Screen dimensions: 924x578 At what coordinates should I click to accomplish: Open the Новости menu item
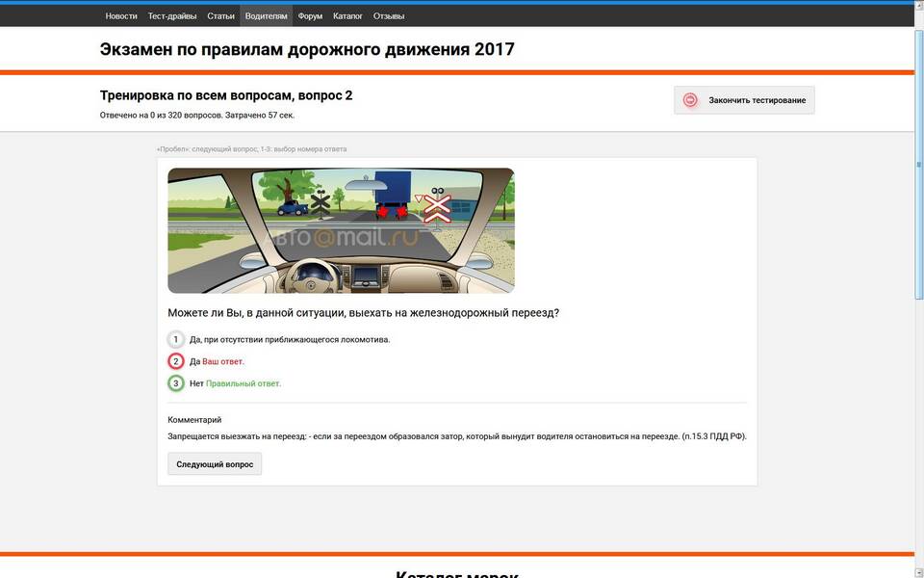(120, 16)
